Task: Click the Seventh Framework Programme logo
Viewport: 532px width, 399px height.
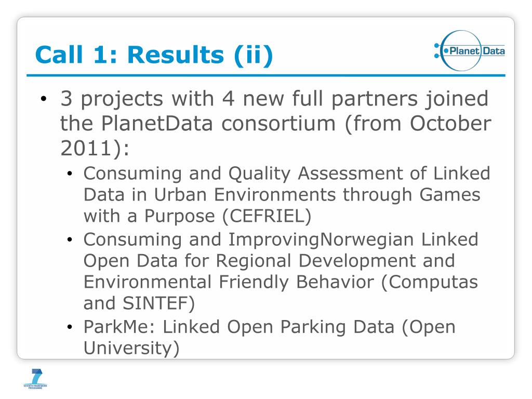Action: point(35,379)
